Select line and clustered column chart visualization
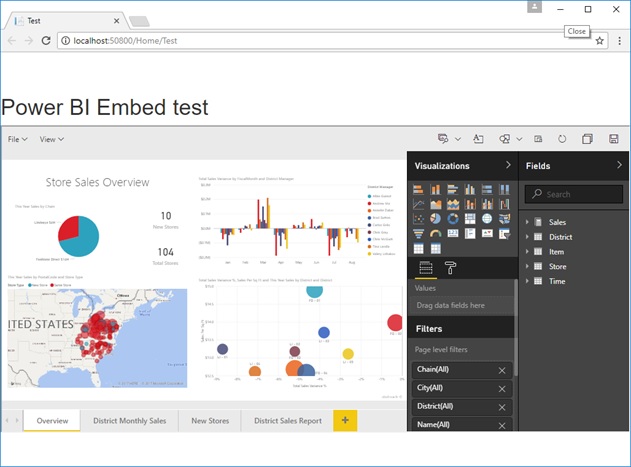This screenshot has width=631, height=467. coord(487,204)
